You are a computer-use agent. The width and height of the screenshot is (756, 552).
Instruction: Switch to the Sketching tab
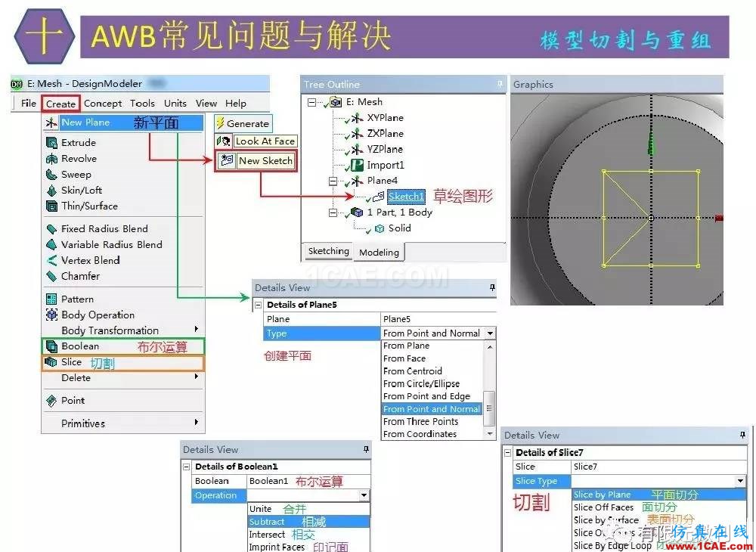click(328, 251)
